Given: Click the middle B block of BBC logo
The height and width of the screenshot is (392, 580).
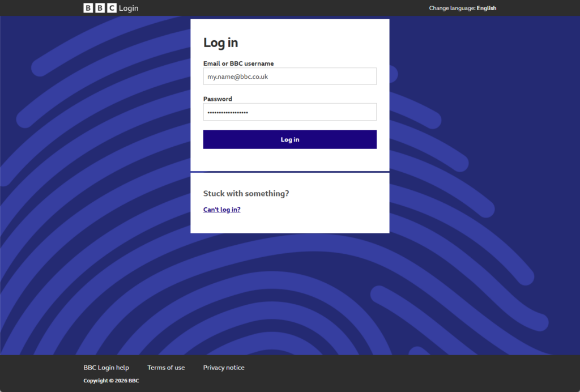Looking at the screenshot, I should (100, 8).
